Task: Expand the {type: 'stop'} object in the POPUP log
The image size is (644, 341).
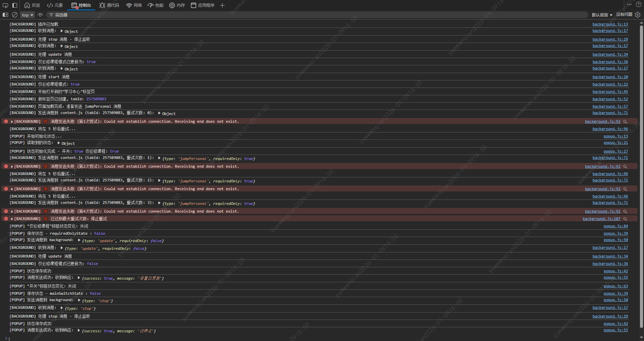Action: click(79, 300)
